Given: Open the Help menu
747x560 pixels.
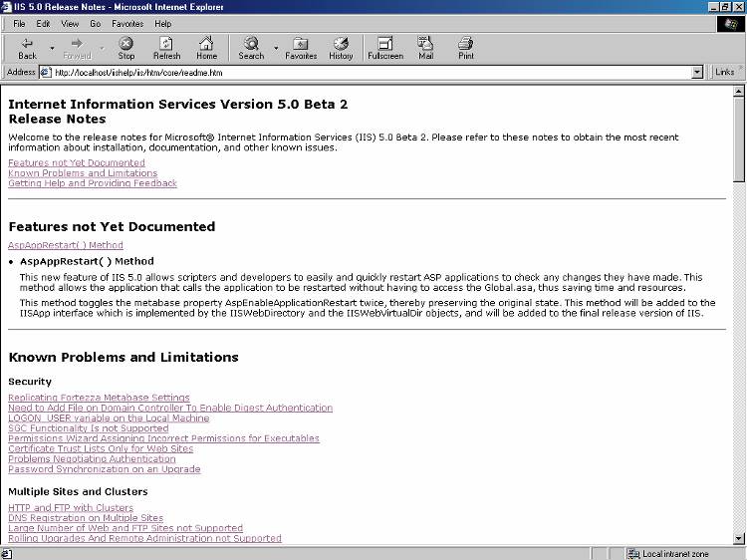Looking at the screenshot, I should [162, 23].
